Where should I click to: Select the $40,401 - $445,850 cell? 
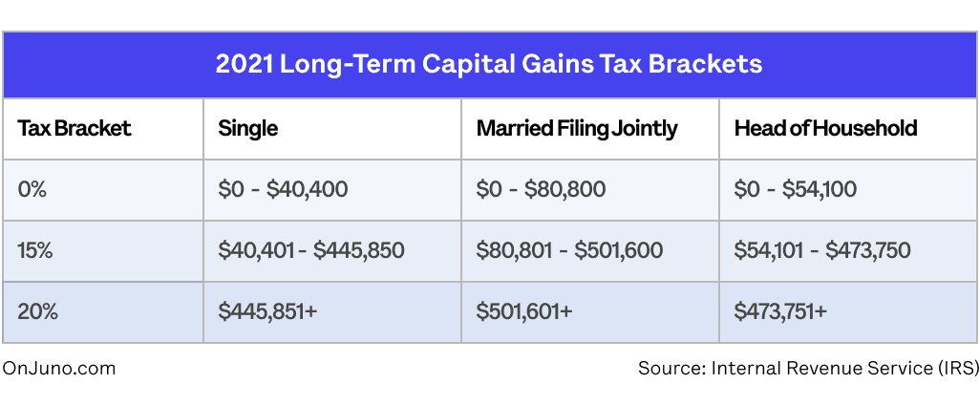coord(311,250)
